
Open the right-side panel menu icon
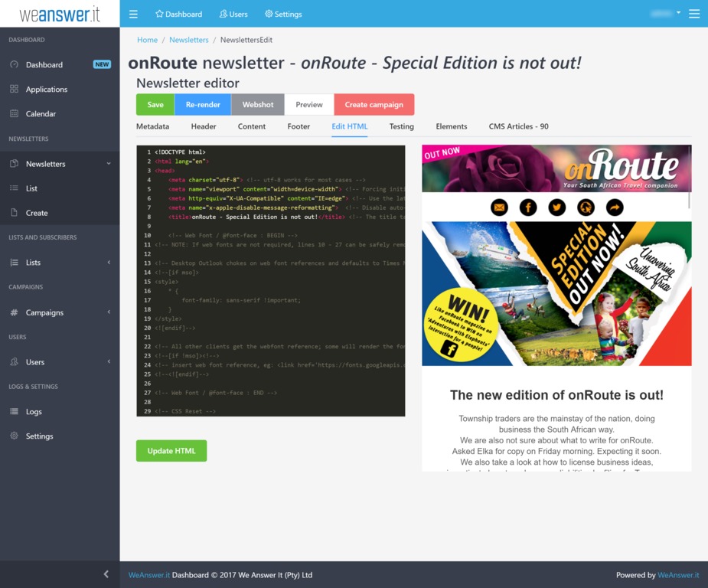693,14
